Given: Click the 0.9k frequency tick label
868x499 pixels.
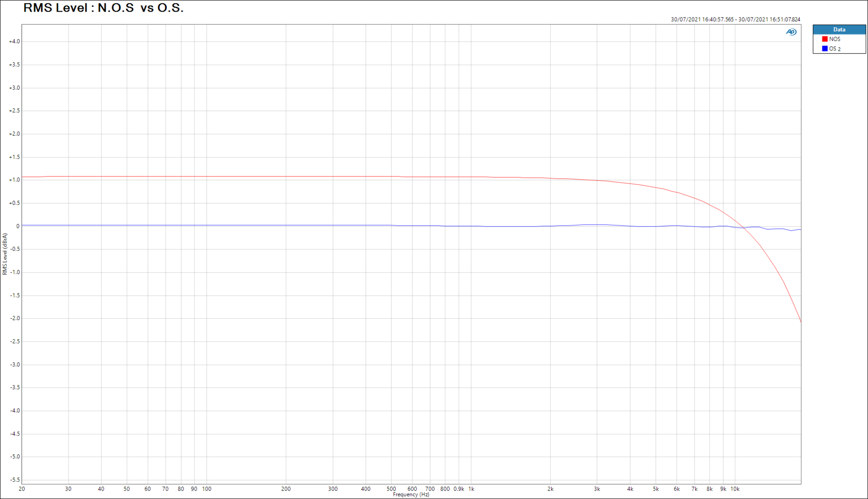Looking at the screenshot, I should pos(459,489).
